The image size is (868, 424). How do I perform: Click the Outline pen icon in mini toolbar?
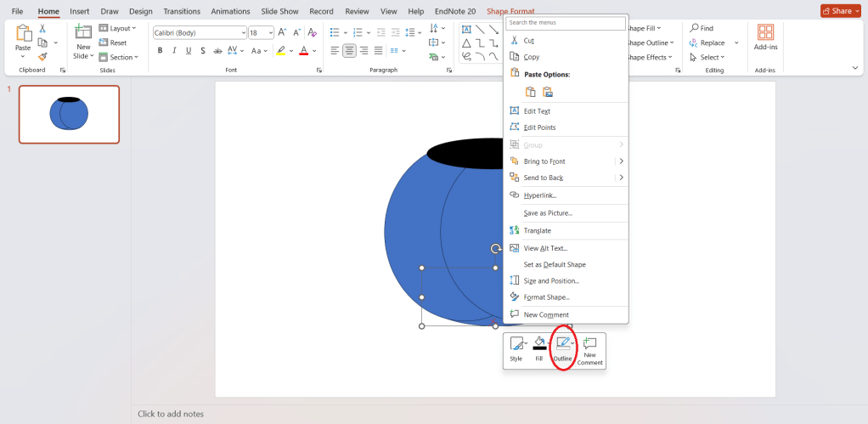coord(562,343)
